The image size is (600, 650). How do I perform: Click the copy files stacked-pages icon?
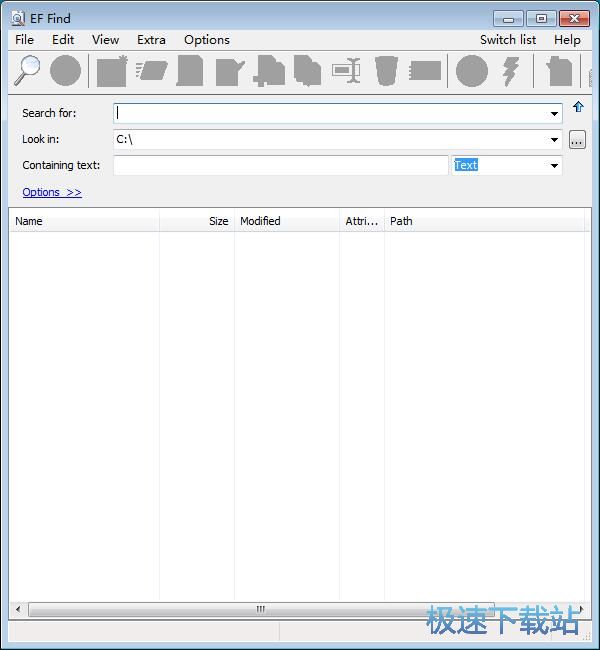pyautogui.click(x=307, y=70)
